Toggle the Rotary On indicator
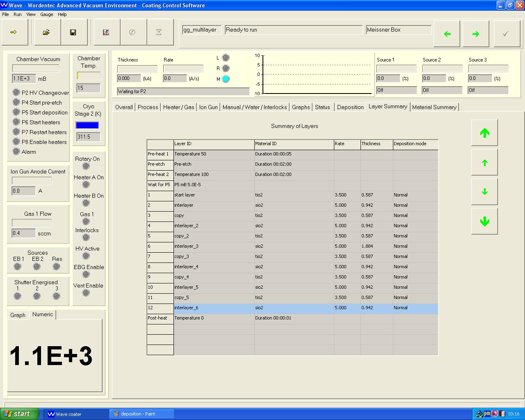Screen dimensions: 525x420 click(x=86, y=166)
